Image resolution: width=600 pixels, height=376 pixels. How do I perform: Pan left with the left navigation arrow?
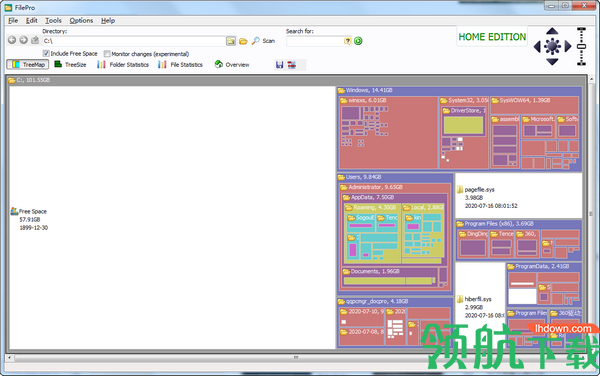coord(537,47)
